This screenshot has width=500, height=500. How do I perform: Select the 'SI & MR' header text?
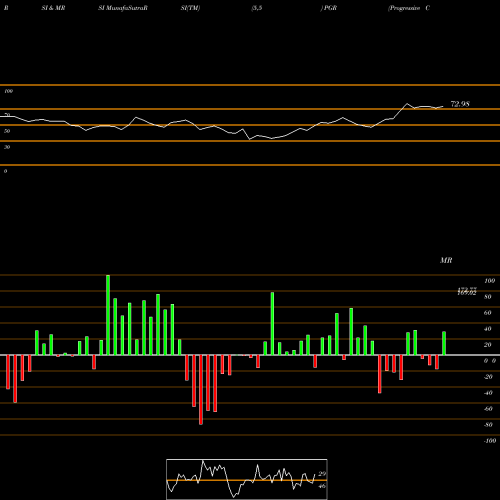point(53,8)
